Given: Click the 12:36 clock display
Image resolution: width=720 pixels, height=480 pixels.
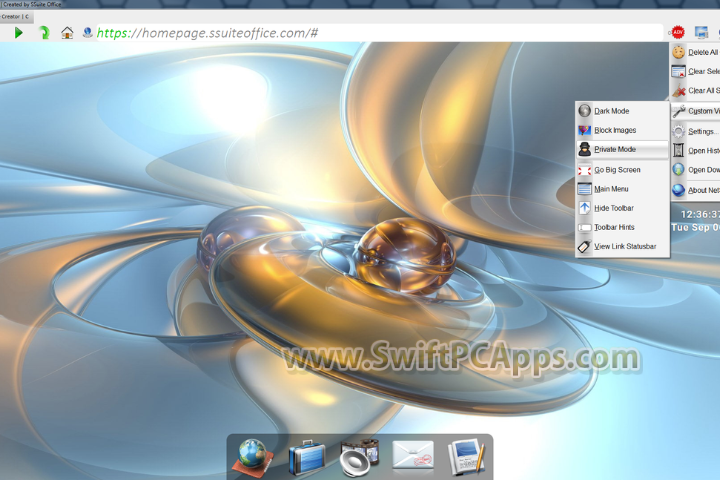Looking at the screenshot, I should click(x=699, y=215).
